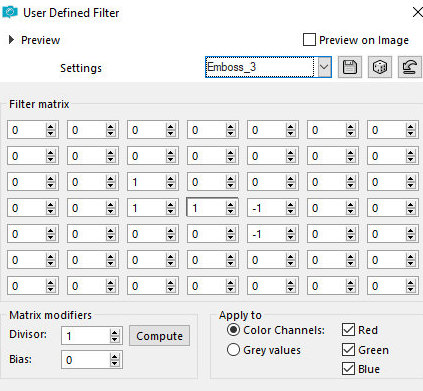
Task: Click the randomize parameters dice icon
Action: coord(380,67)
